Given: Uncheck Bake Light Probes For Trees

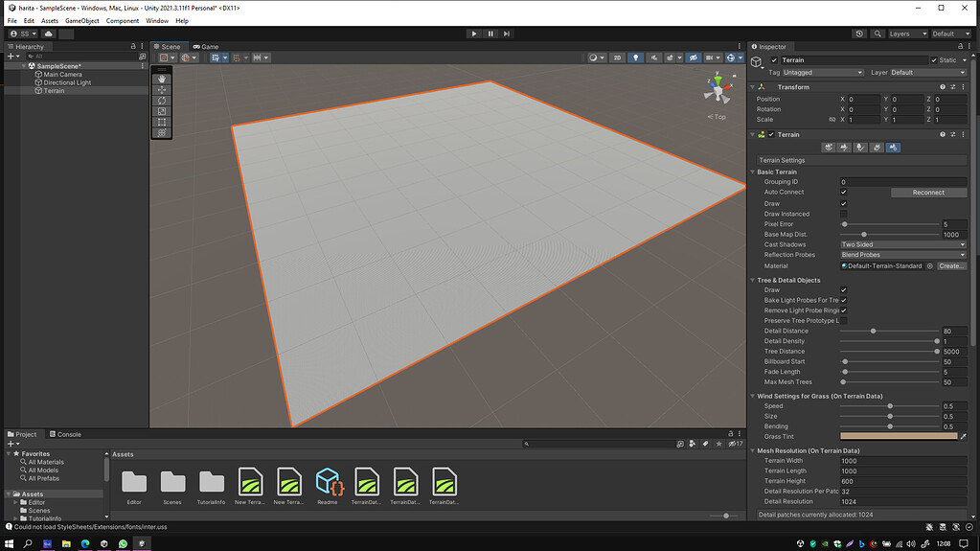Looking at the screenshot, I should 844,300.
